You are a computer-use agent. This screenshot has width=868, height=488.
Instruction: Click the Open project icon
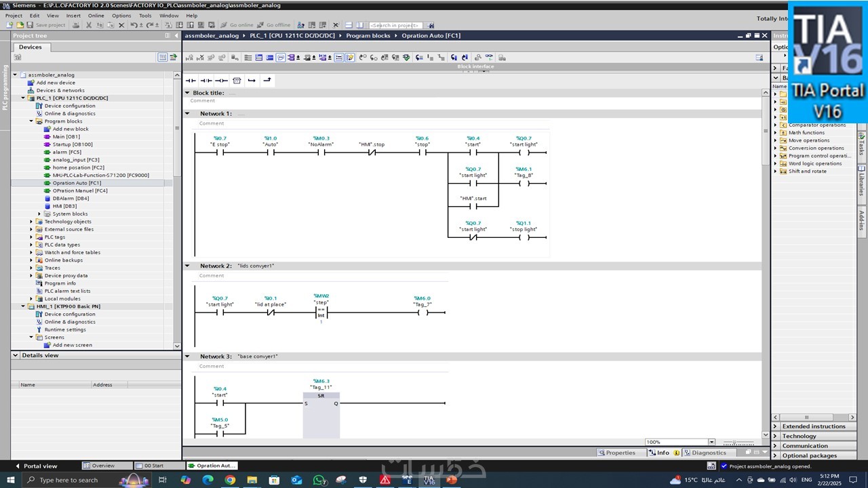point(19,25)
